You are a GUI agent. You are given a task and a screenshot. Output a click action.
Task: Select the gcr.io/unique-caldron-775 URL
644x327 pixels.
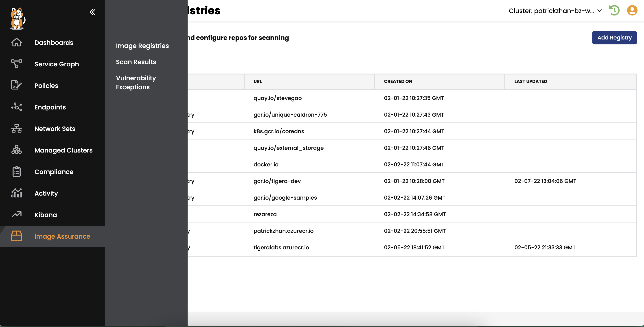coord(290,114)
